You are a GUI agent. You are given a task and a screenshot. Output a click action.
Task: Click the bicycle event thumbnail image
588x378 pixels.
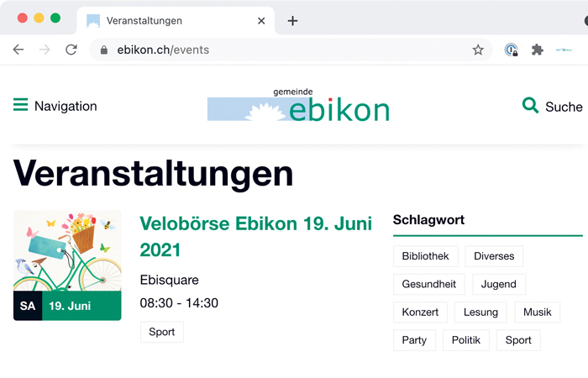coord(67,265)
